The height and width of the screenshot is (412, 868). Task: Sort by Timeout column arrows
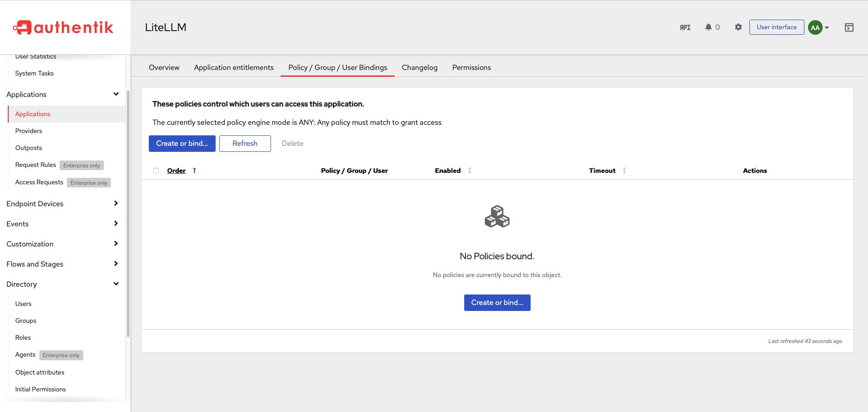tap(624, 171)
